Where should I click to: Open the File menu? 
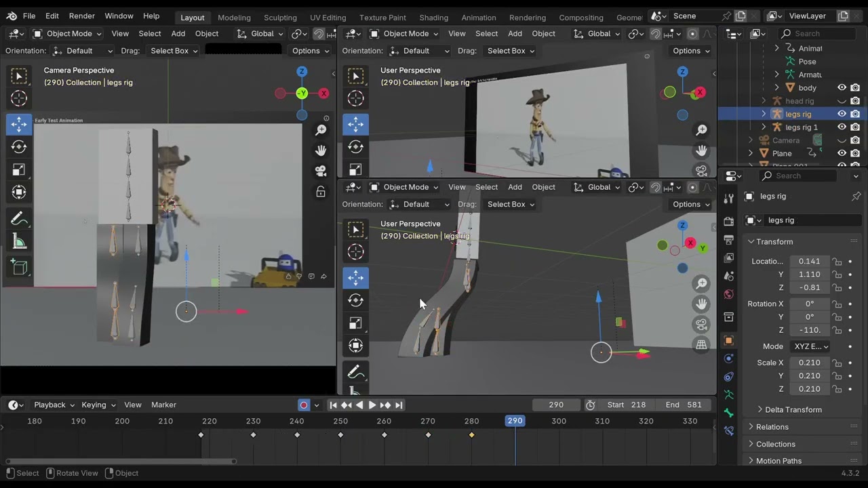point(29,16)
